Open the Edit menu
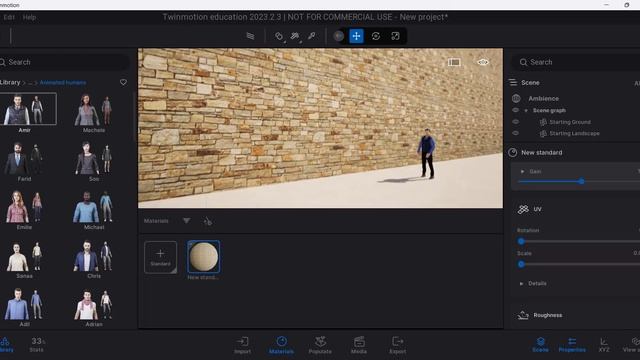 point(9,17)
